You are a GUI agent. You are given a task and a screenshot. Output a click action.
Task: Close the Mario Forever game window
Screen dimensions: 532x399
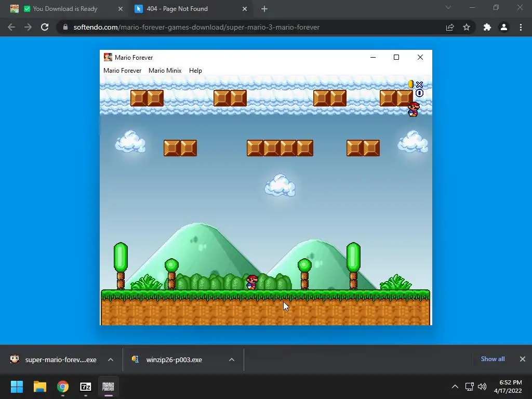420,57
